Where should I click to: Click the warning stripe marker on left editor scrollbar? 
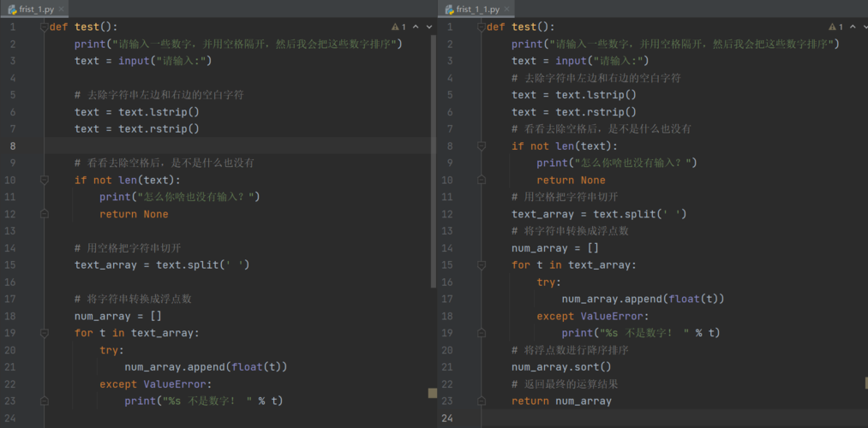433,393
